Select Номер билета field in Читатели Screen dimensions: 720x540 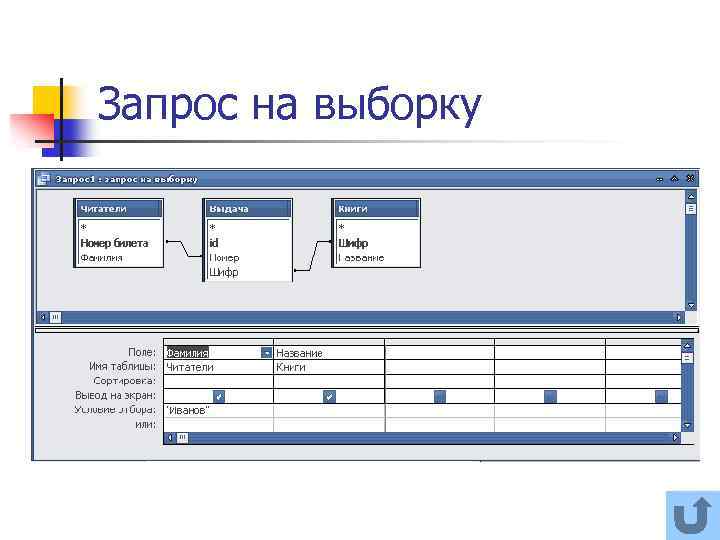[114, 243]
